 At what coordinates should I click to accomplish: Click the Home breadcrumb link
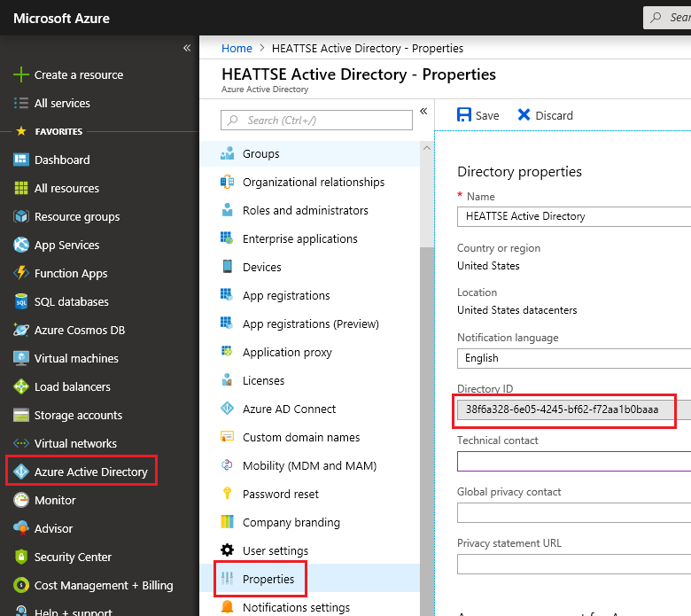[x=237, y=48]
